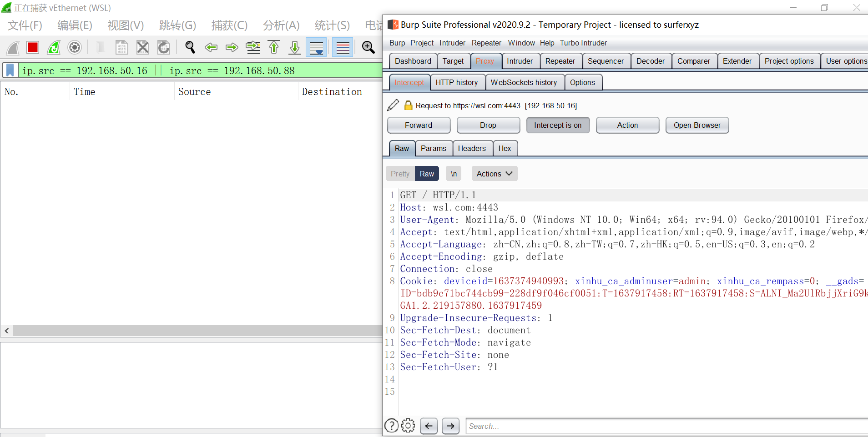
Task: Switch to Comparer tab
Action: point(694,61)
